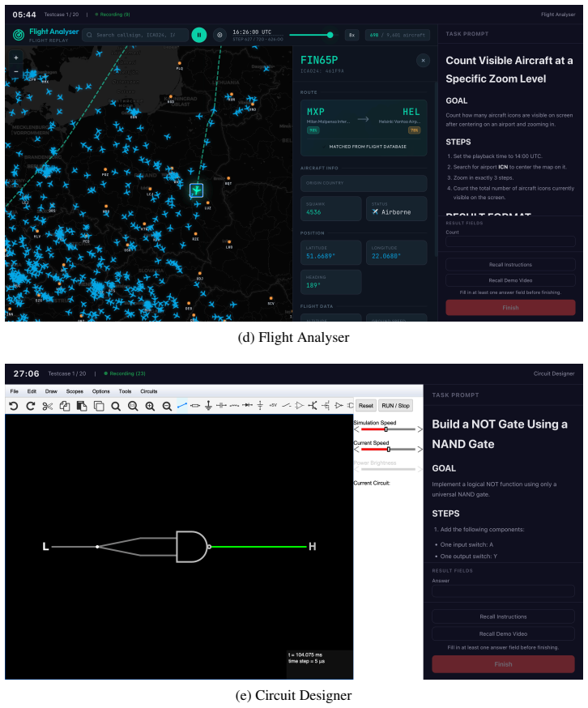Click the Cut scissors icon in Circuit Designer
This screenshot has height=708, width=588.
[x=48, y=406]
